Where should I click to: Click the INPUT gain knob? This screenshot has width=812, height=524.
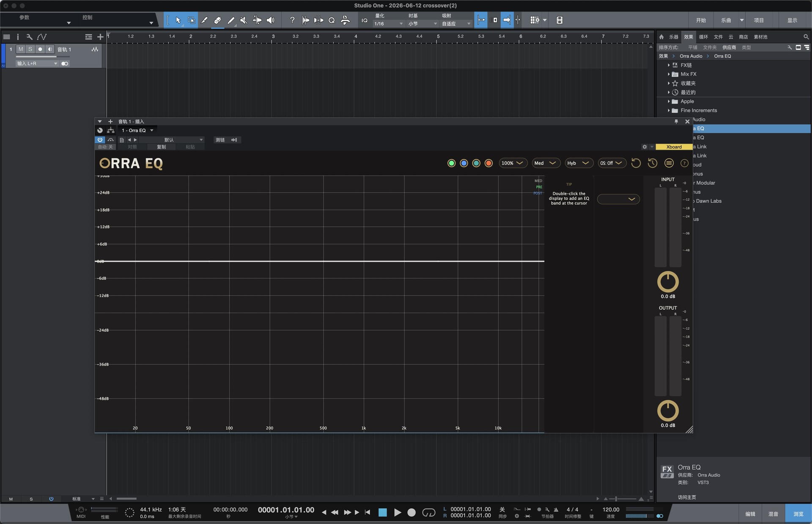tap(668, 282)
